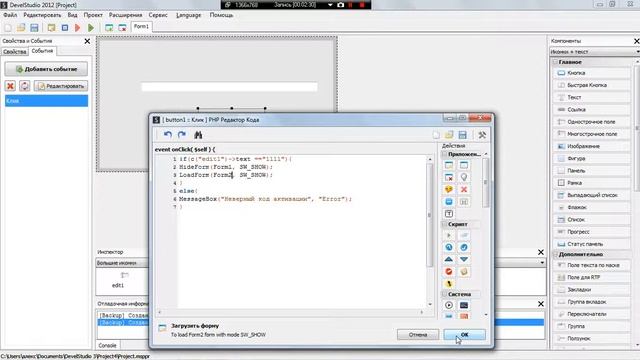This screenshot has height=360, width=640.
Task: Open the Сервис menu
Action: point(158,15)
